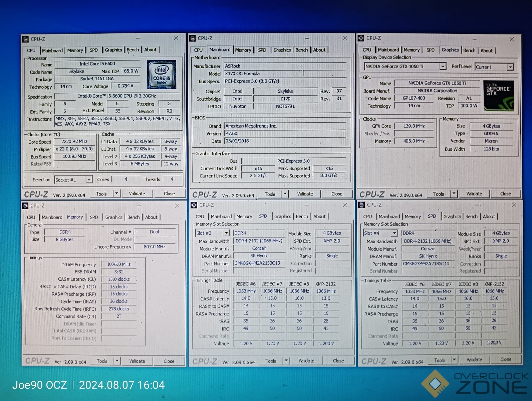This screenshot has width=532, height=401.
Task: Switch to the Mainboard tab in the processor window
Action: (52, 50)
